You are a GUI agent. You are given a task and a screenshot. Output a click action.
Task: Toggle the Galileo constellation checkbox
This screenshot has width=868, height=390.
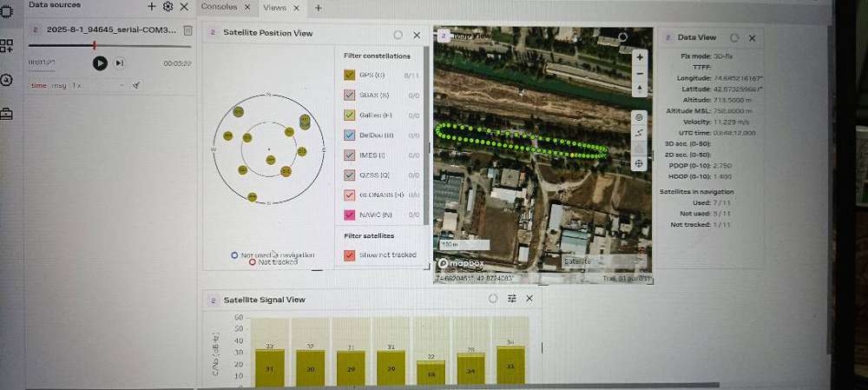tap(350, 115)
